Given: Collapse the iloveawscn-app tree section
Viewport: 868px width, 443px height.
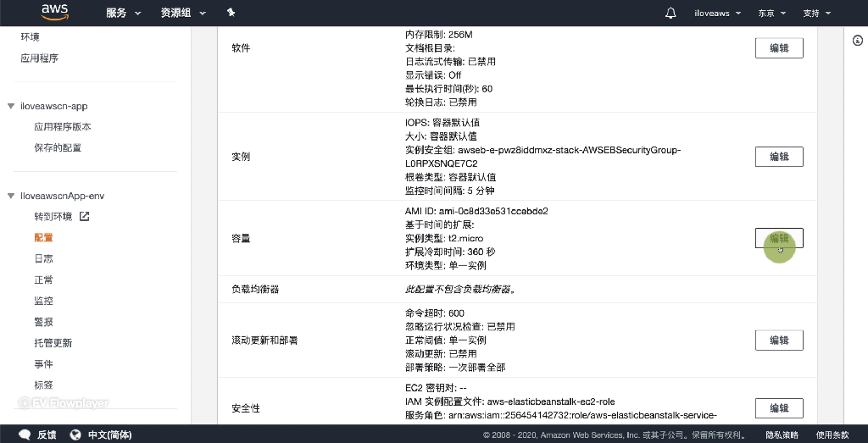Looking at the screenshot, I should 11,106.
